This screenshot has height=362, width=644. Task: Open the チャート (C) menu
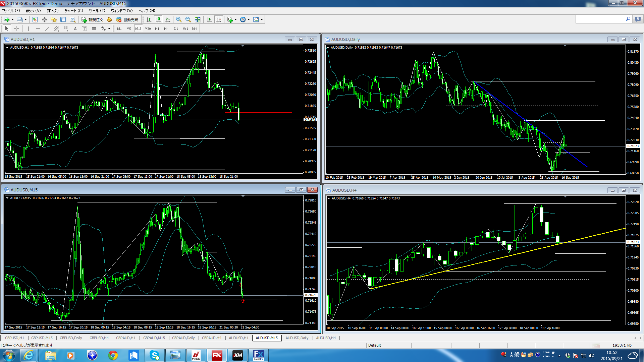pyautogui.click(x=73, y=10)
